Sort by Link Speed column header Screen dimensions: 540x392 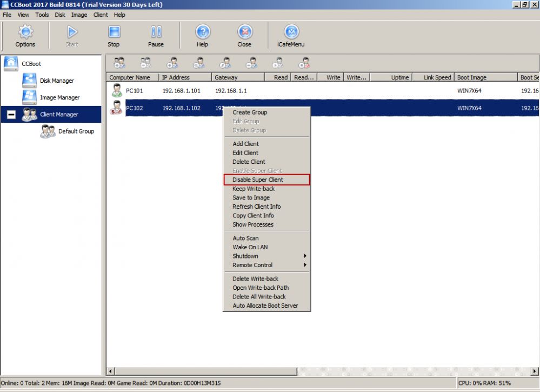pos(434,77)
